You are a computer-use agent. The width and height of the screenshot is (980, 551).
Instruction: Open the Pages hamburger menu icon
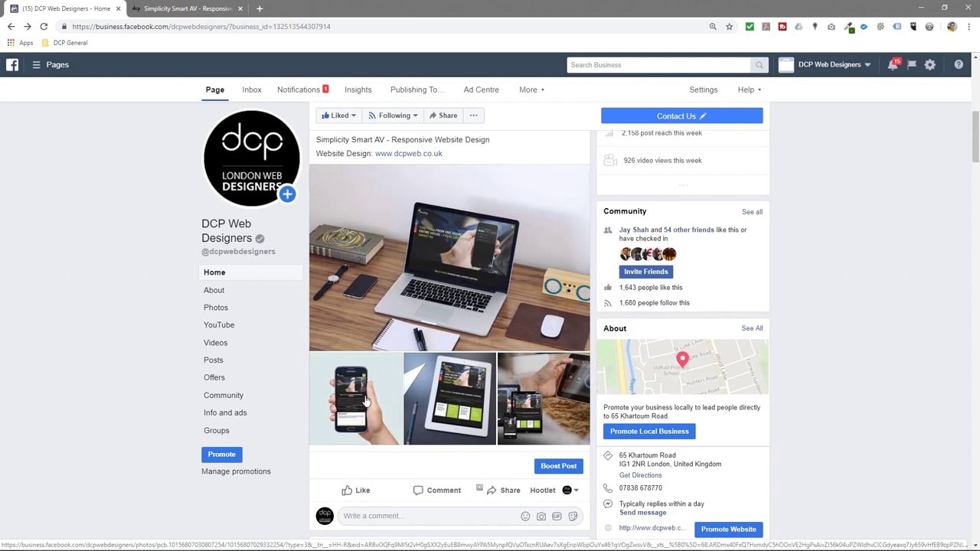[x=36, y=65]
